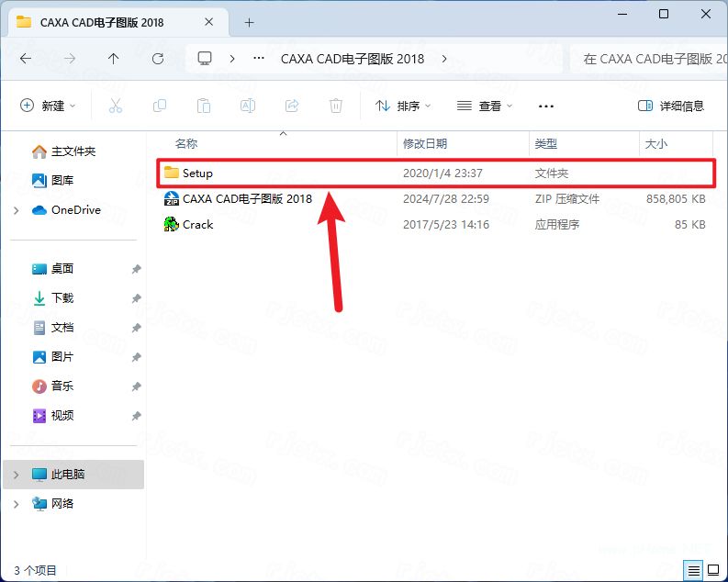Screen dimensions: 728x582
Task: Click the CAXA CAD电子图版 2018 breadcrumb
Action: pyautogui.click(x=353, y=59)
